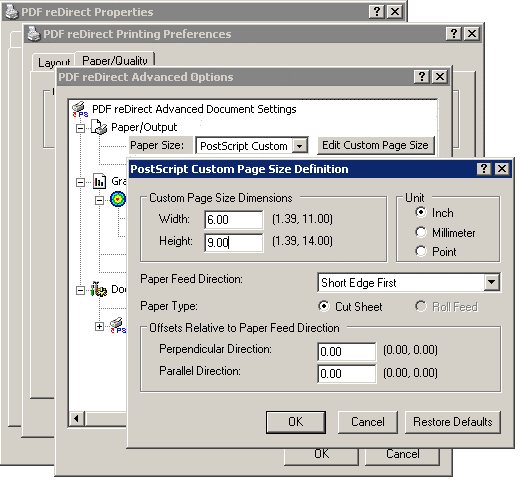
Task: Click the Paper/Output tree icon
Action: [x=99, y=127]
